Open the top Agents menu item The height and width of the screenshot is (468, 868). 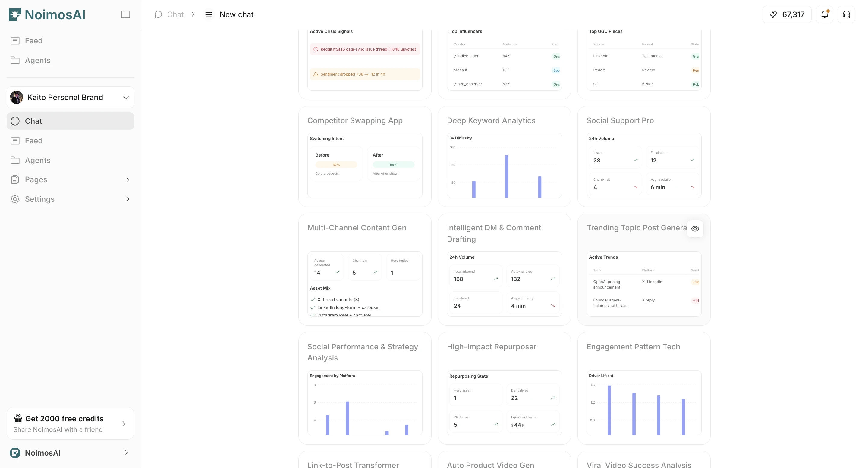70,60
